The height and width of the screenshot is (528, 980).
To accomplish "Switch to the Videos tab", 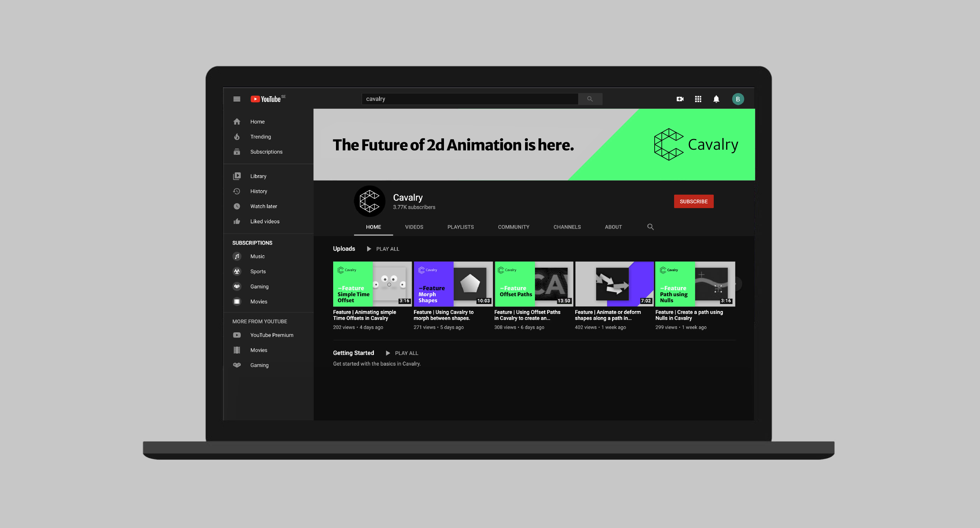I will click(414, 227).
